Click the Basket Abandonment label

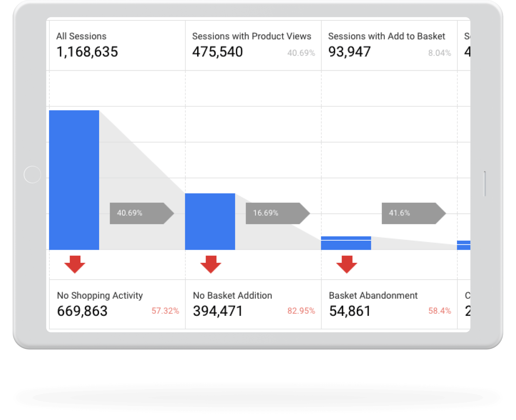(x=373, y=295)
